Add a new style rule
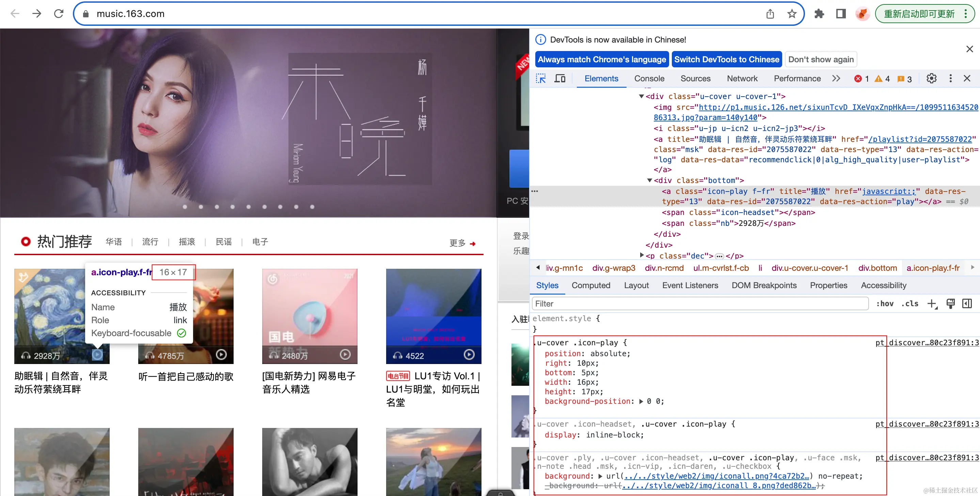Screen dimensions: 980x496 click(x=932, y=304)
